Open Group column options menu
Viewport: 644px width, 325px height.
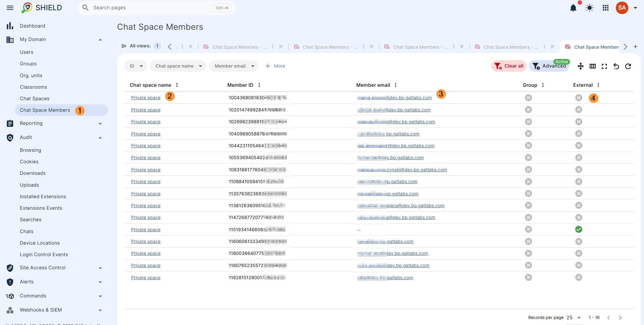point(543,85)
